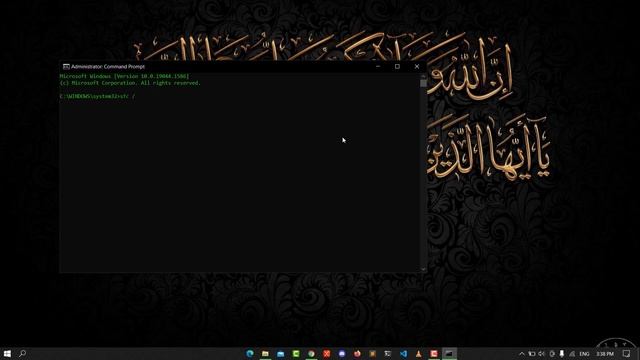640x360 pixels.
Task: Open the clock showing 3:38 PM
Action: pos(605,353)
